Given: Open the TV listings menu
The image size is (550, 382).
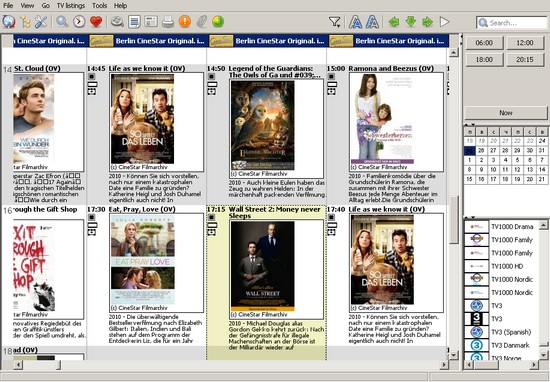Looking at the screenshot, I should point(71,5).
